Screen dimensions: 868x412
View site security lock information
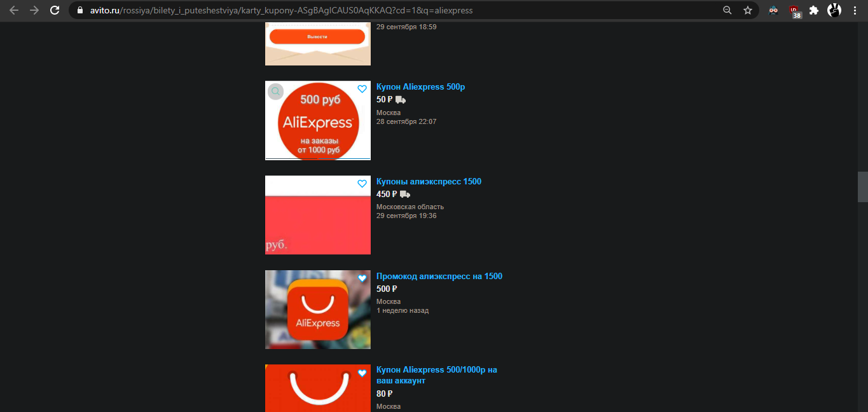tap(79, 11)
